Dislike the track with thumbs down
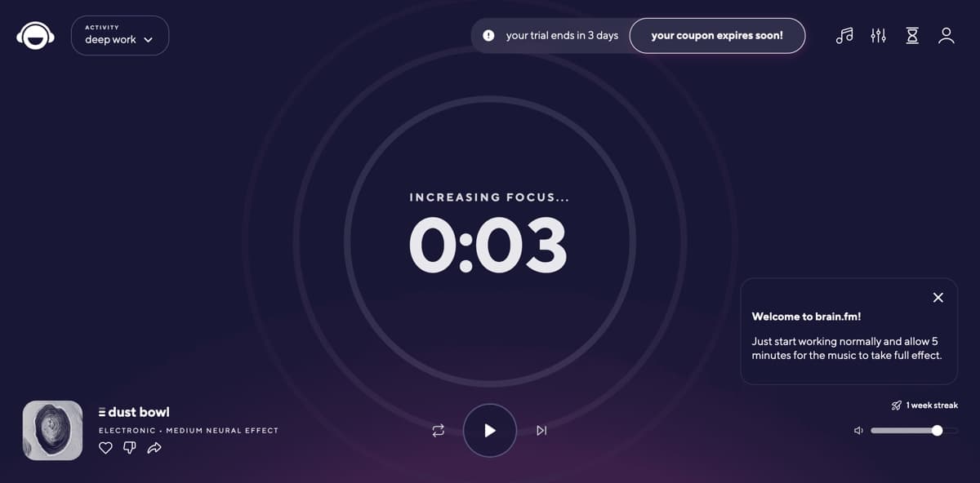 [x=129, y=448]
